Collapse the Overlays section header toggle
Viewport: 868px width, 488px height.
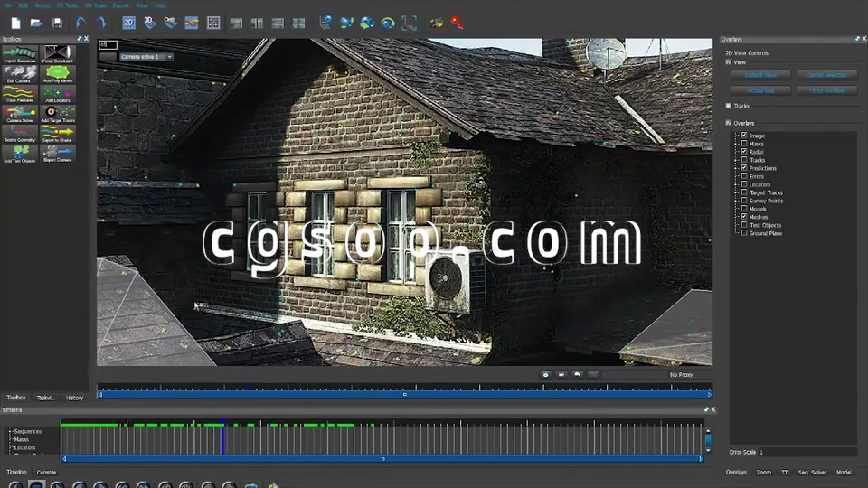(x=729, y=123)
